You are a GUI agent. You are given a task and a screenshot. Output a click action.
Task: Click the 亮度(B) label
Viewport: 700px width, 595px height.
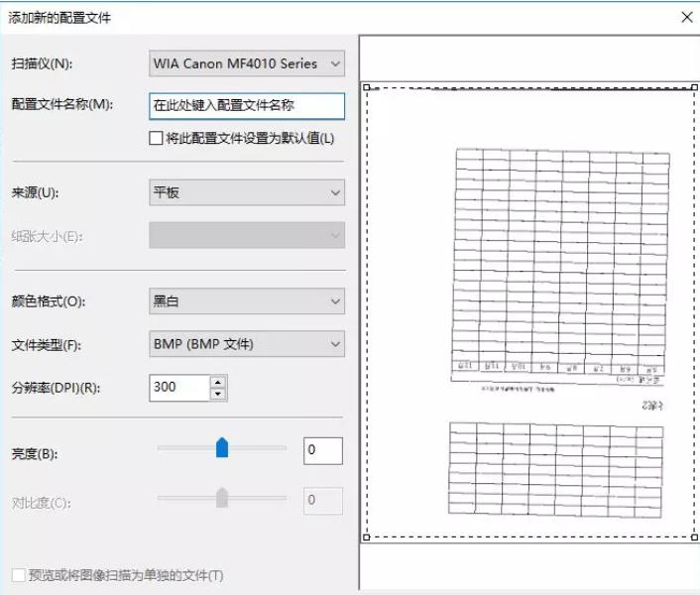click(x=35, y=454)
